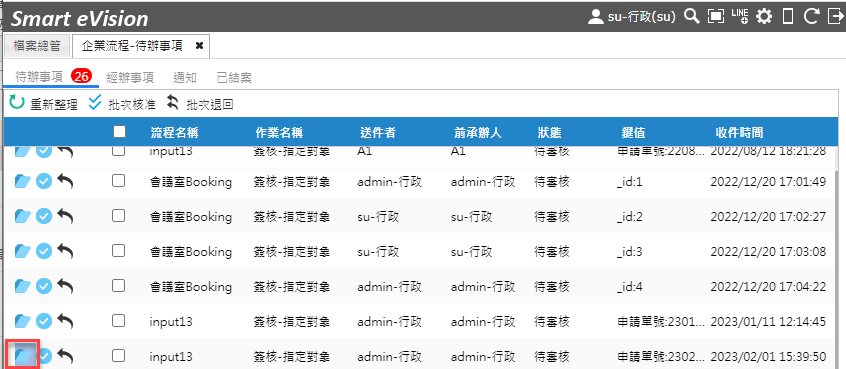
Task: Click the user profile icon
Action: pyautogui.click(x=595, y=17)
